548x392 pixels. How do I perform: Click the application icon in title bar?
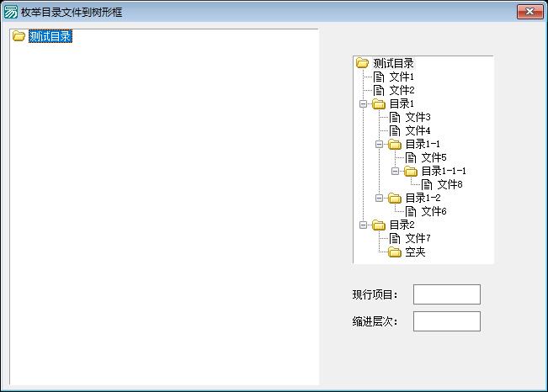(11, 12)
